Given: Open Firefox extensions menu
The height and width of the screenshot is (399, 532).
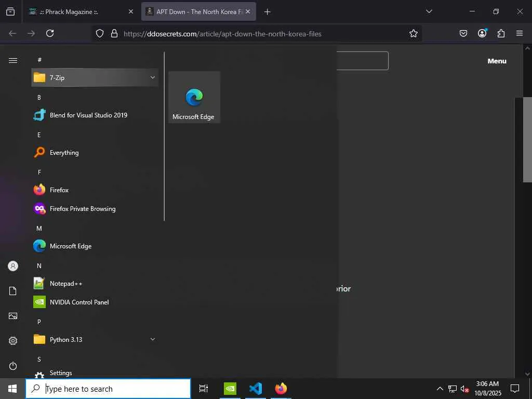Looking at the screenshot, I should [x=501, y=33].
